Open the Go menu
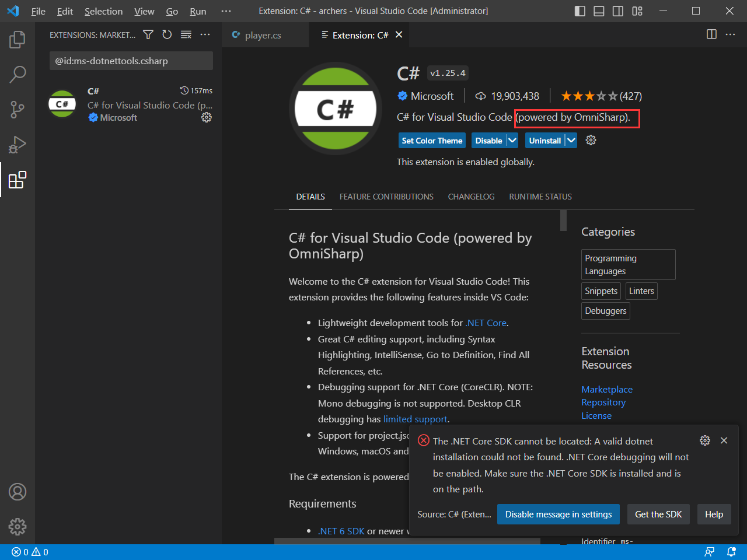The width and height of the screenshot is (747, 560). [172, 11]
